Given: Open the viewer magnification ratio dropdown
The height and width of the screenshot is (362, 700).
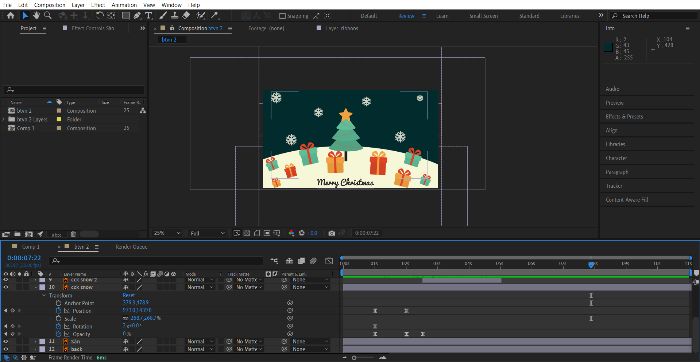Looking at the screenshot, I should 167,233.
